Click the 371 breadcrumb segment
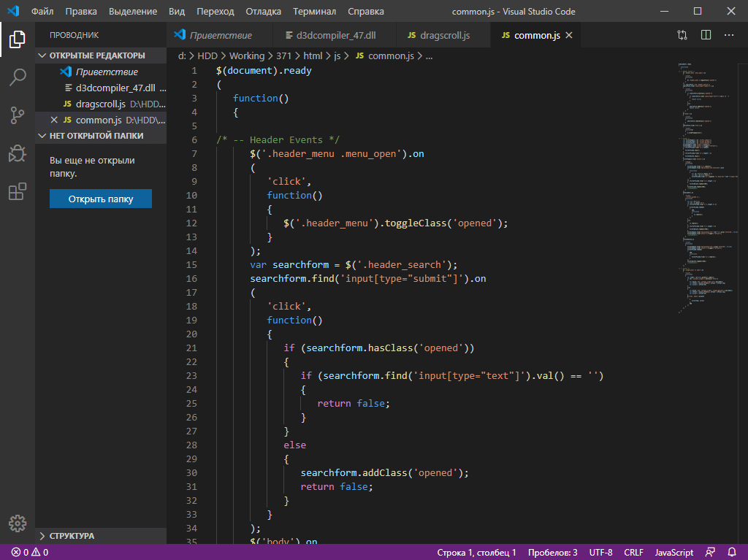Image resolution: width=748 pixels, height=560 pixels. [283, 55]
